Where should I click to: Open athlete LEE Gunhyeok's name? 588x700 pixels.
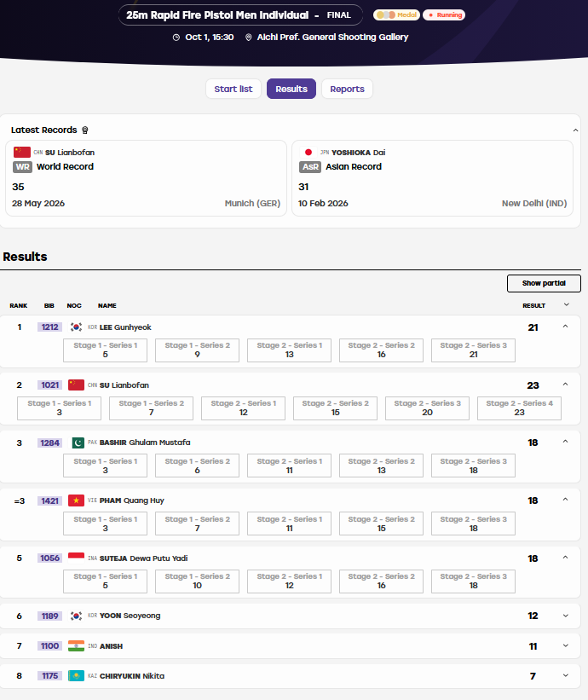pyautogui.click(x=125, y=327)
